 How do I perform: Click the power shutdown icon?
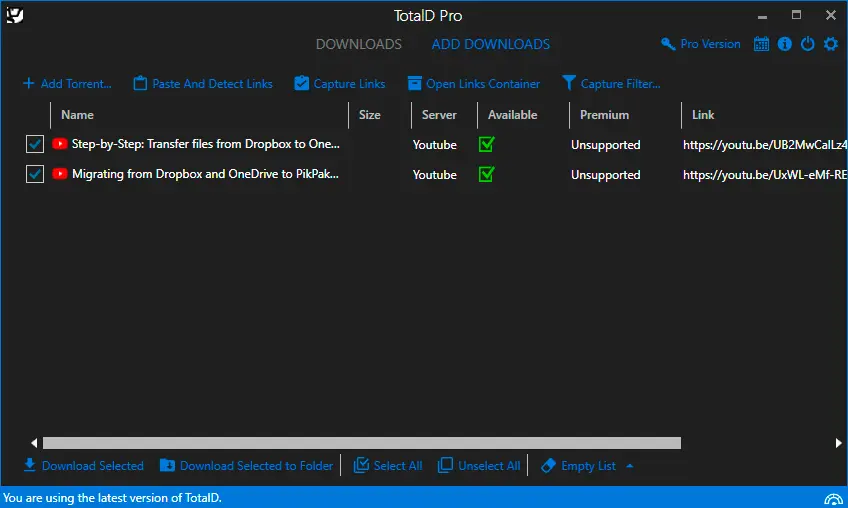click(x=807, y=44)
